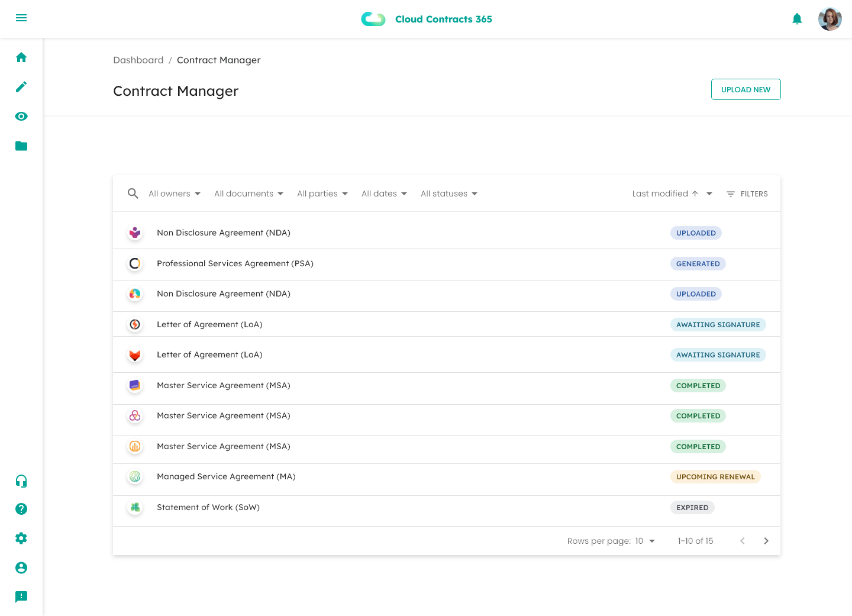This screenshot has height=616, width=852.
Task: Click the colorful logo of UPLOADED NDA third row
Action: tap(135, 294)
